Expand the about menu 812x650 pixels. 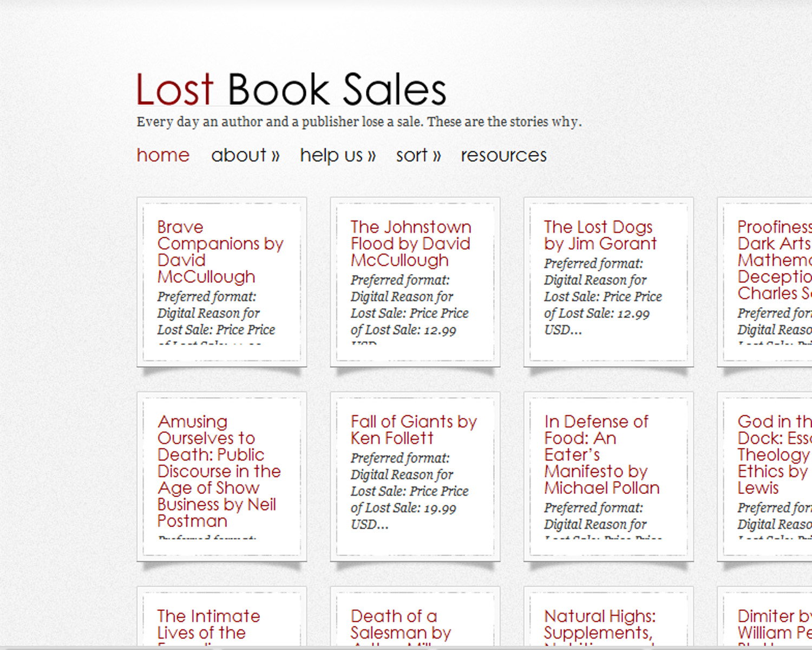(245, 155)
